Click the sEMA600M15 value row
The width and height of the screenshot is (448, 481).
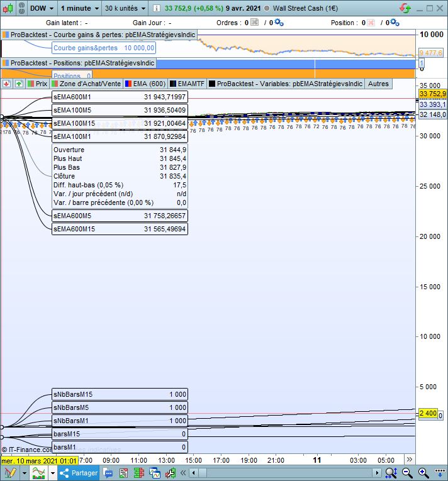(x=120, y=229)
